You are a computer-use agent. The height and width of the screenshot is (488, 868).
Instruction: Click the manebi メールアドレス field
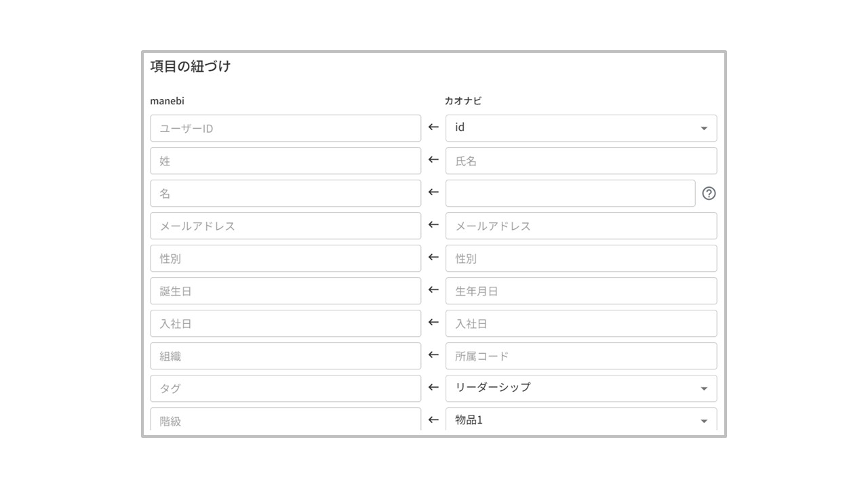pos(285,226)
